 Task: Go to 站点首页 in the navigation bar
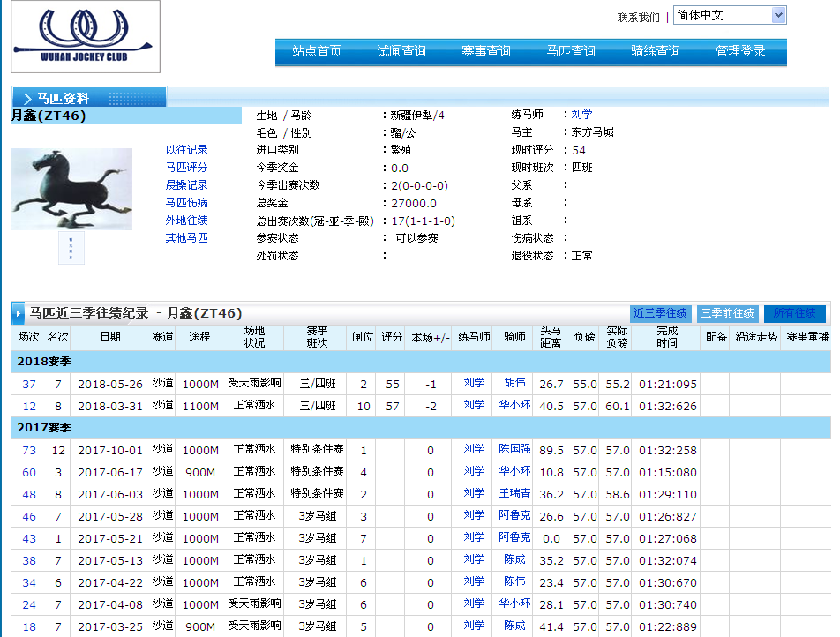[x=317, y=51]
